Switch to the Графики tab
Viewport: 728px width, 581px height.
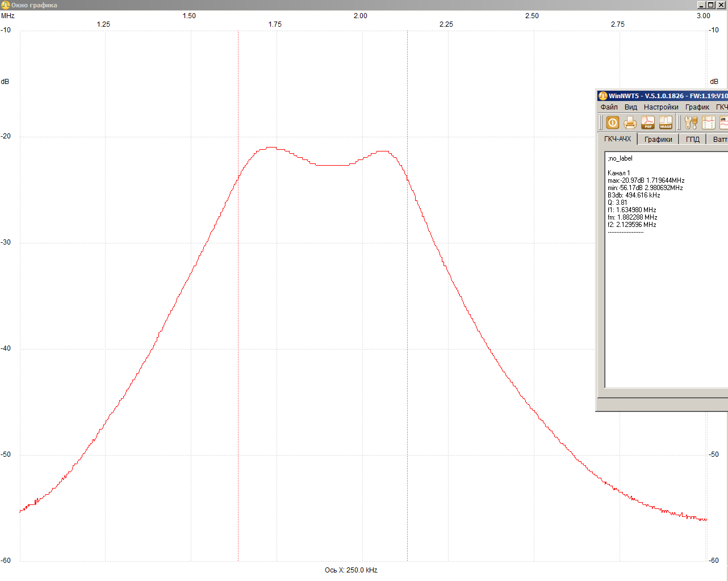point(658,140)
